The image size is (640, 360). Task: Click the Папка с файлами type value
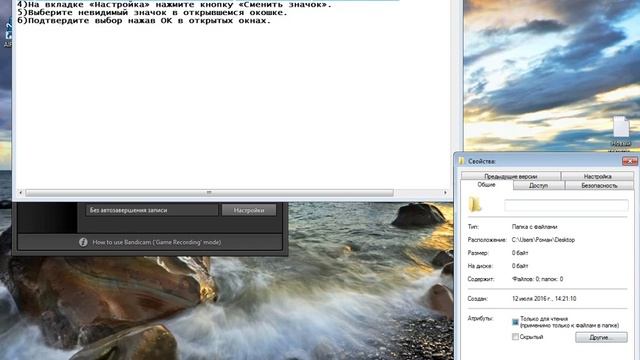(x=535, y=227)
